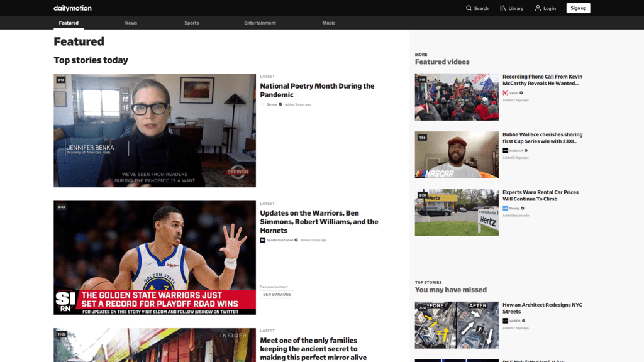Switch to the Sports tab
Viewport: 644px width, 362px height.
point(191,23)
